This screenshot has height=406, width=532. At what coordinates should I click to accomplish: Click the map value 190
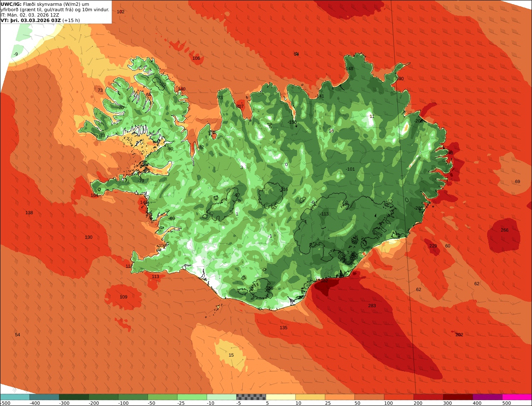[400, 78]
